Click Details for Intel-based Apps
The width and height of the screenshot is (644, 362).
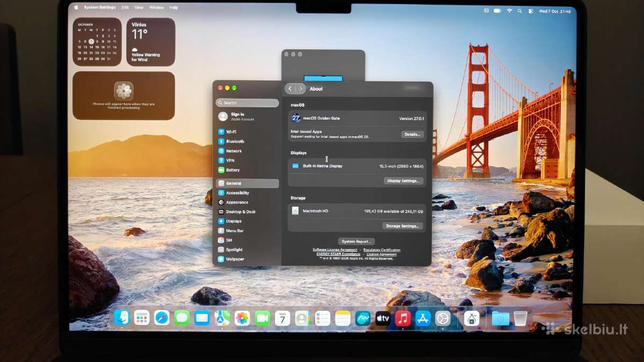click(412, 135)
